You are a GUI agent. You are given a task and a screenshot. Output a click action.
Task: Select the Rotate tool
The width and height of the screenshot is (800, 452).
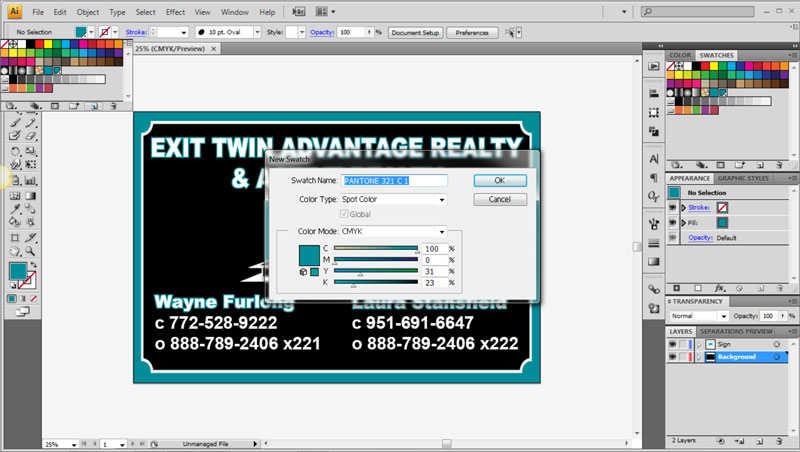[15, 151]
